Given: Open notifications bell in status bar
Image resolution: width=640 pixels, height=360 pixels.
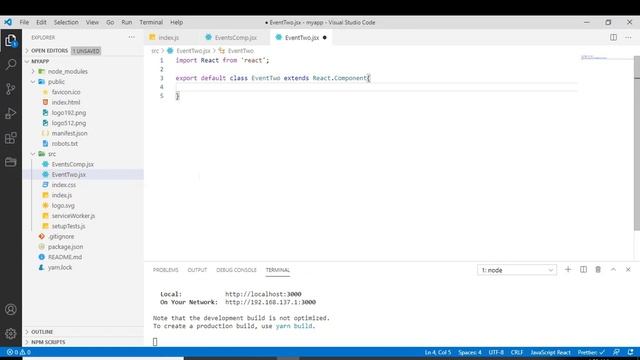Looking at the screenshot, I should pyautogui.click(x=631, y=352).
